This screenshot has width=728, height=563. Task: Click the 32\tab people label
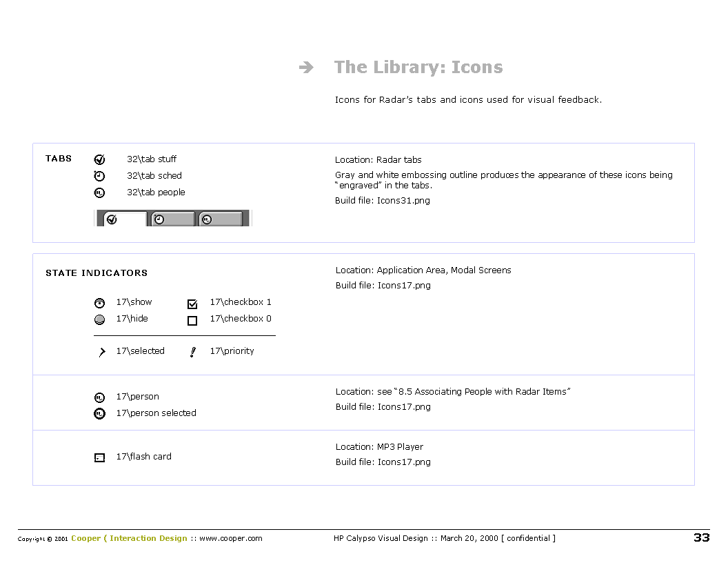pyautogui.click(x=156, y=192)
